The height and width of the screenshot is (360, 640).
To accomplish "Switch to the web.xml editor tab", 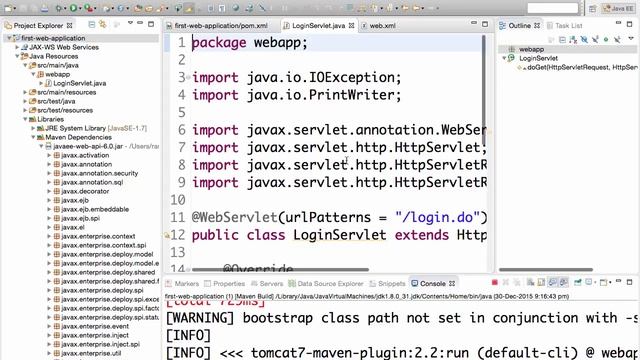I will tap(379, 26).
